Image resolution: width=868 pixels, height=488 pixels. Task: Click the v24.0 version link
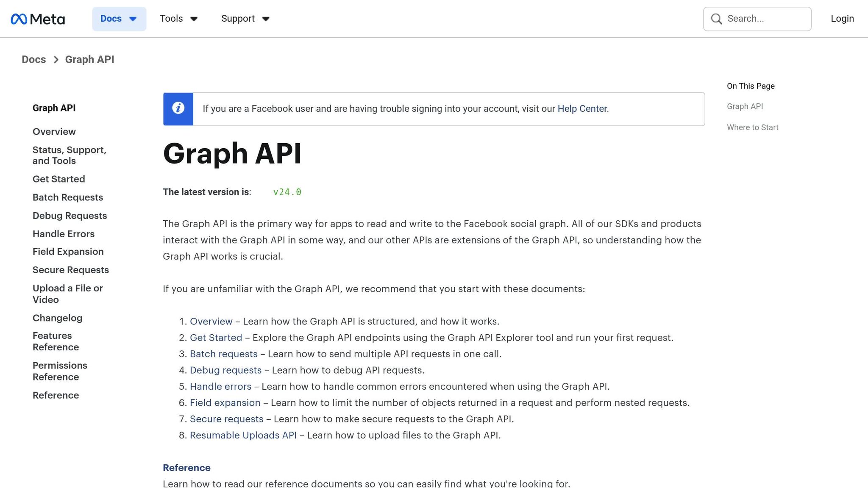point(287,192)
